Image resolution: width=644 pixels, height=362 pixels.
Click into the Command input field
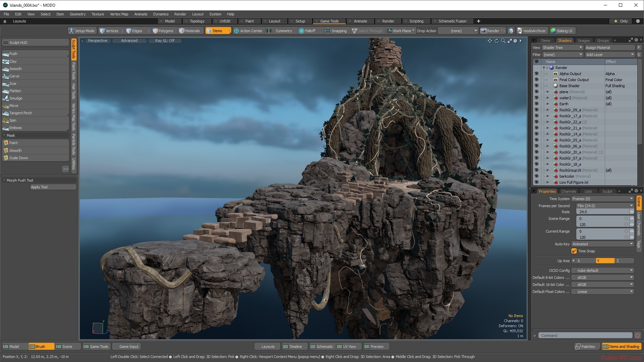point(585,336)
